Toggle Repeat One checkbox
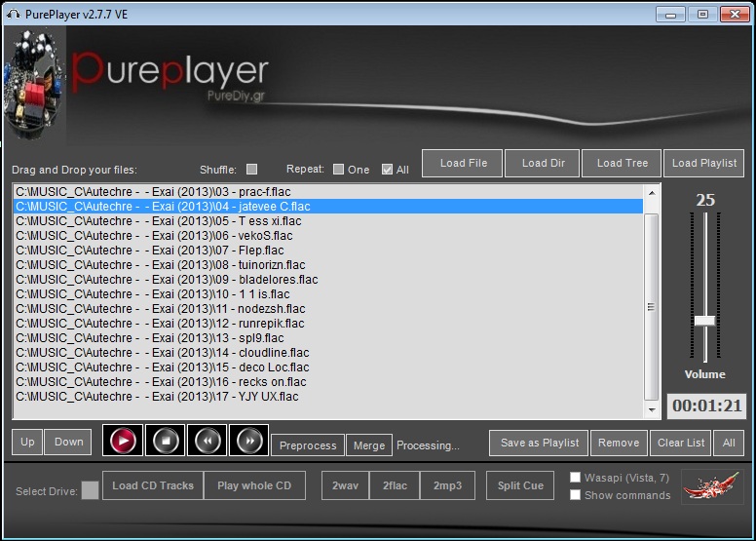The image size is (756, 541). (x=338, y=170)
